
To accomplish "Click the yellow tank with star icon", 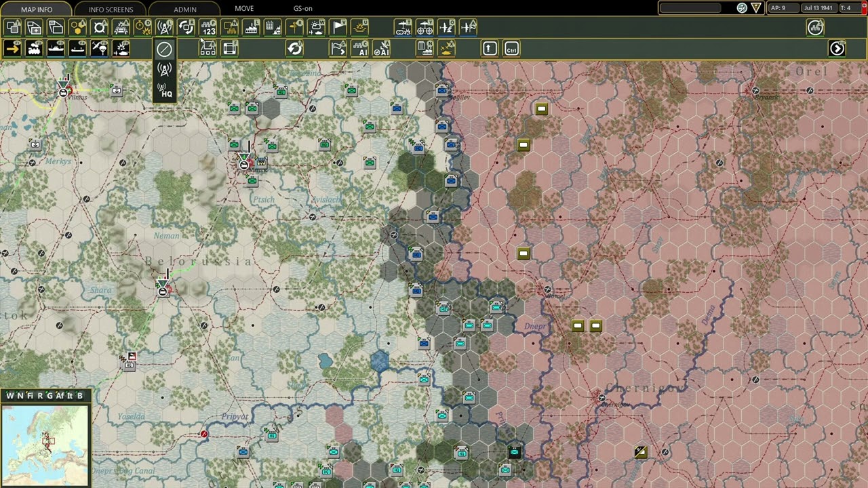I will 447,48.
